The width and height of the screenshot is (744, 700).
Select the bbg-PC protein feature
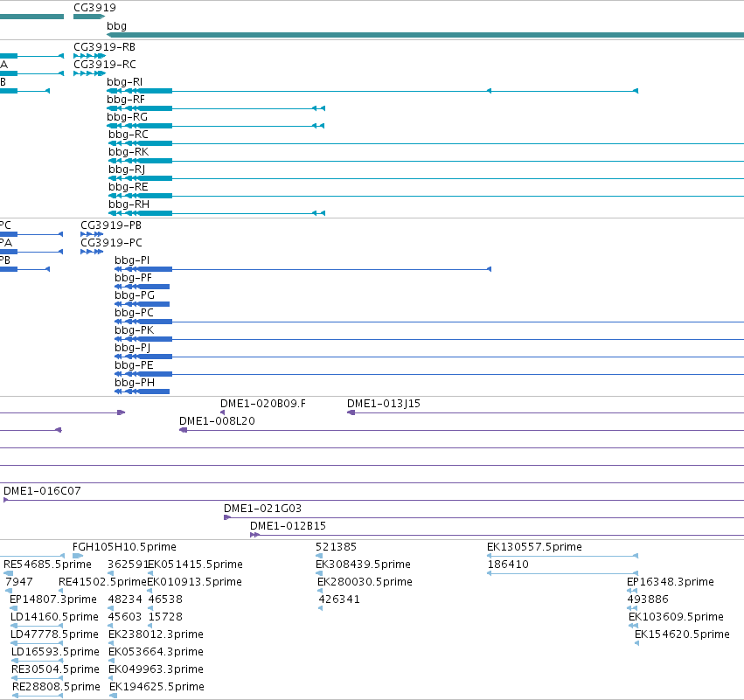pyautogui.click(x=429, y=322)
